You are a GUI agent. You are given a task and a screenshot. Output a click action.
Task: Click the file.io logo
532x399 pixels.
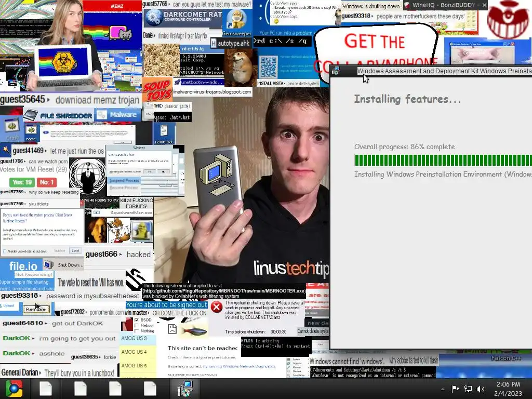click(x=23, y=266)
